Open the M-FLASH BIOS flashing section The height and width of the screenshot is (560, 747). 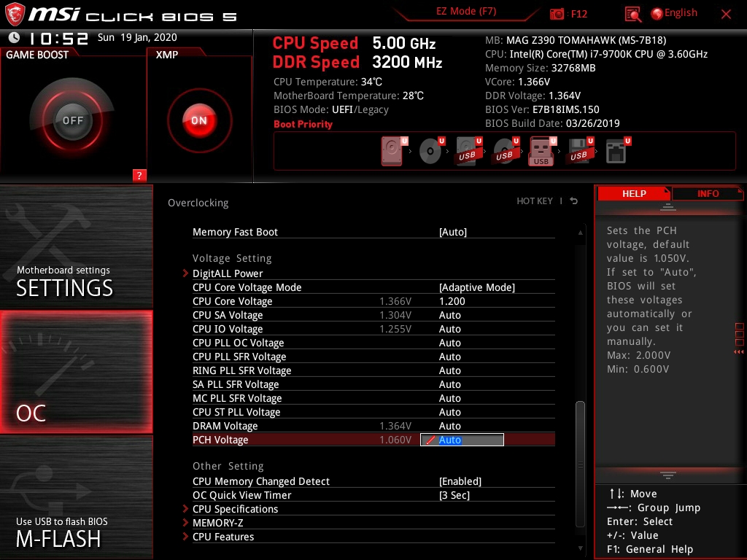pyautogui.click(x=76, y=497)
